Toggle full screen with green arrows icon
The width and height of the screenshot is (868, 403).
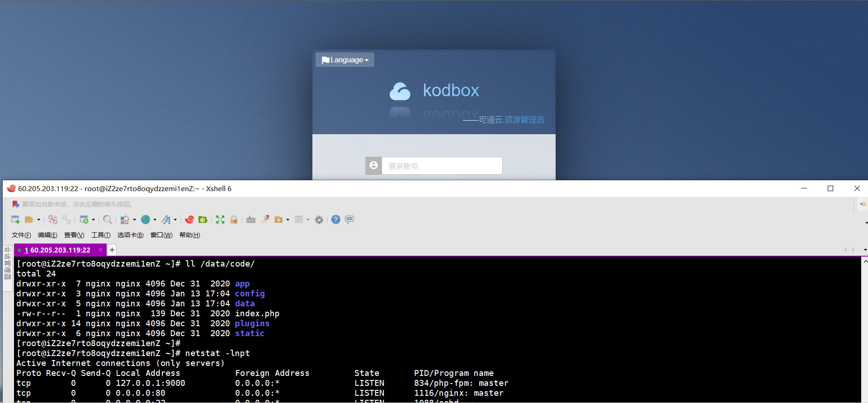(220, 220)
